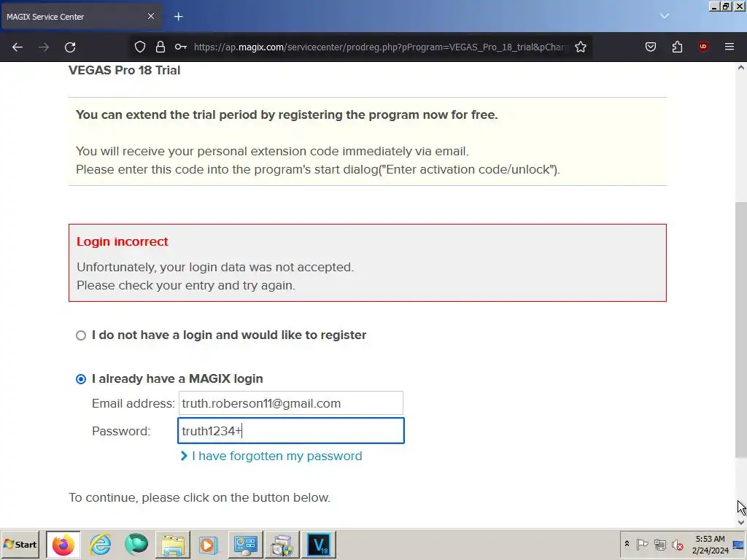This screenshot has height=560, width=747.
Task: Reload the current page
Action: pos(70,47)
